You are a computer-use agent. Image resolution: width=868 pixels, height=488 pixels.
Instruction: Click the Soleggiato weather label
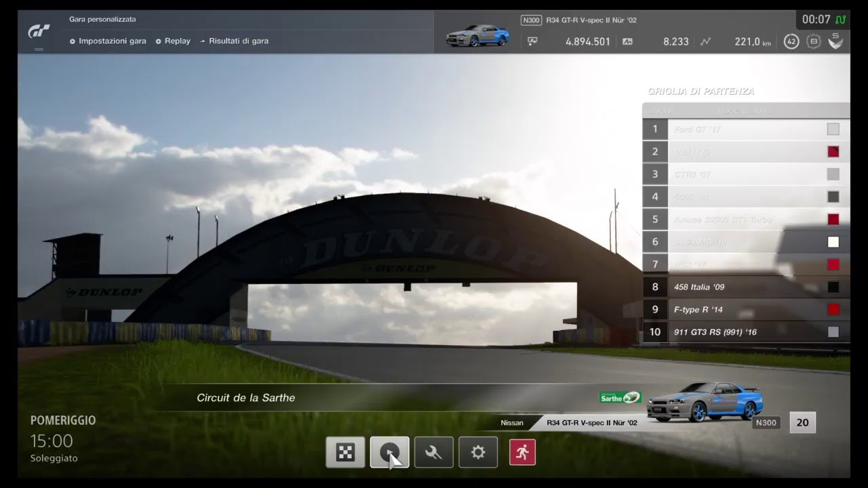click(x=54, y=458)
